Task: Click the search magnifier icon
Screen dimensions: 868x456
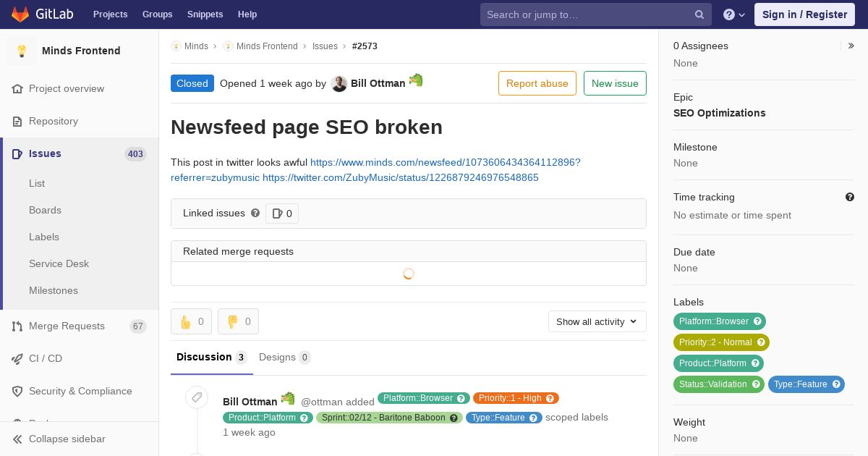Action: click(x=699, y=14)
